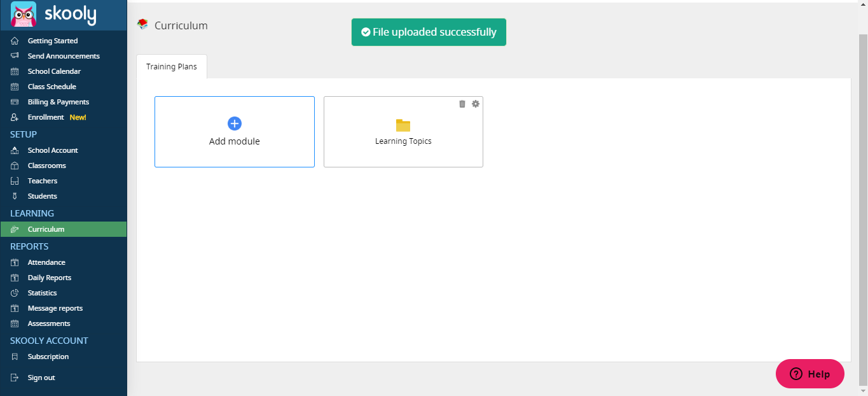Click the Classrooms icon in sidebar
The height and width of the screenshot is (396, 868).
[x=15, y=166]
